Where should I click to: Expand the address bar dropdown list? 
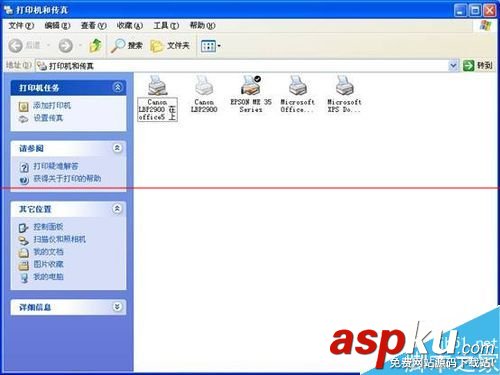[453, 66]
